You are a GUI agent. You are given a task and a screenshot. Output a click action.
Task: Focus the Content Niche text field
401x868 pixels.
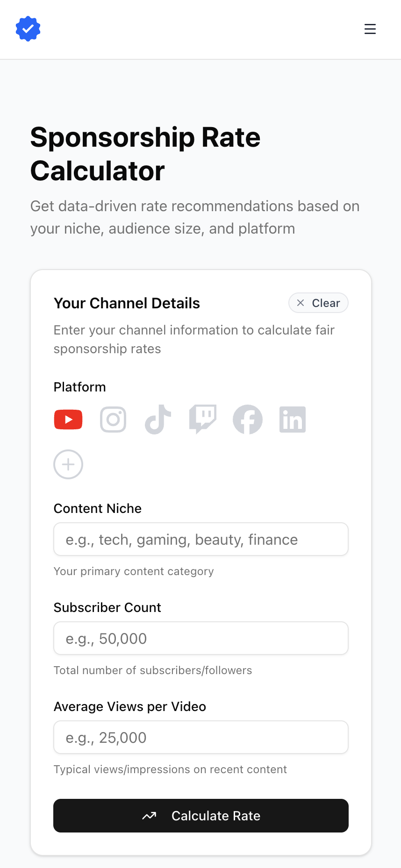[x=201, y=539]
